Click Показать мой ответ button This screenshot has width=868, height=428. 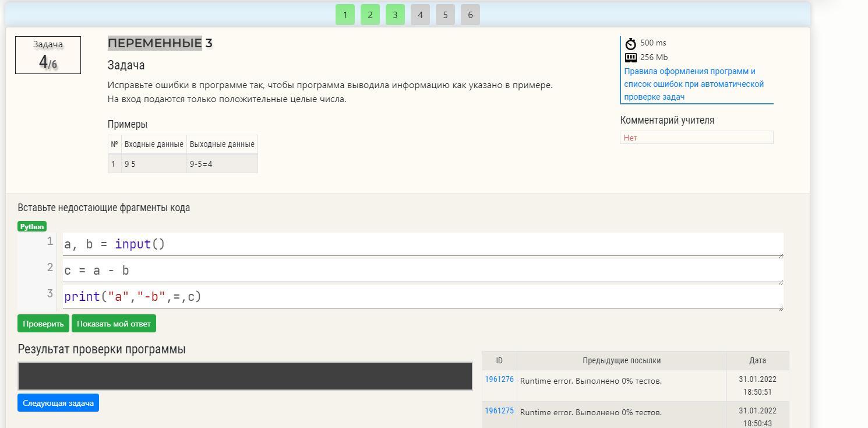pyautogui.click(x=114, y=324)
